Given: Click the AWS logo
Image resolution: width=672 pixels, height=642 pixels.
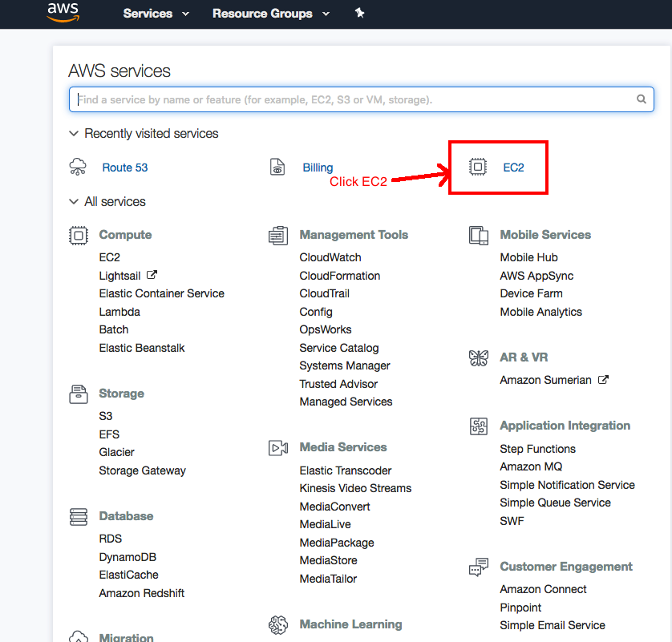Looking at the screenshot, I should (63, 12).
